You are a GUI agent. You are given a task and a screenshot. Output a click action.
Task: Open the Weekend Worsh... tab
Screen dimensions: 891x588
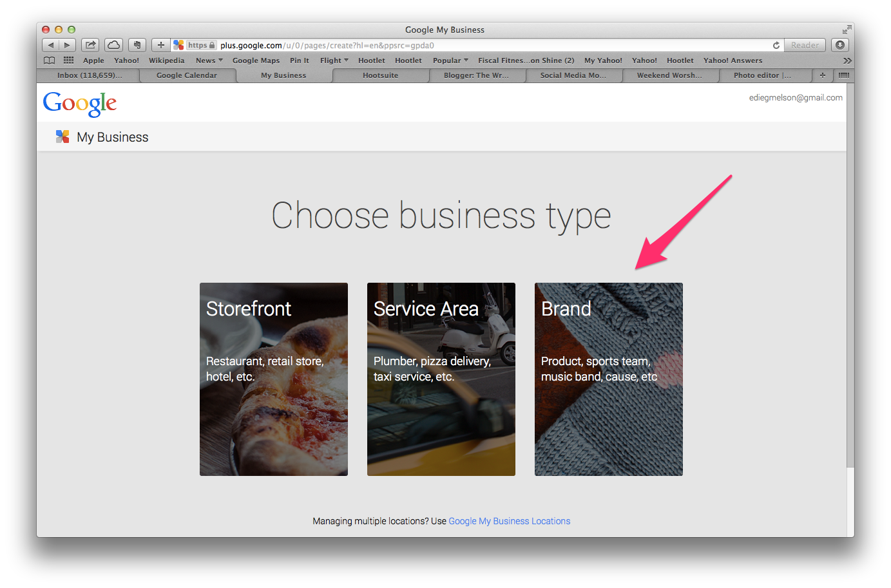670,75
